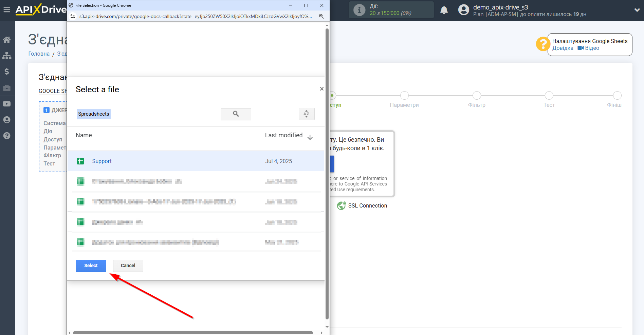Click the user avatar icon

tap(463, 10)
